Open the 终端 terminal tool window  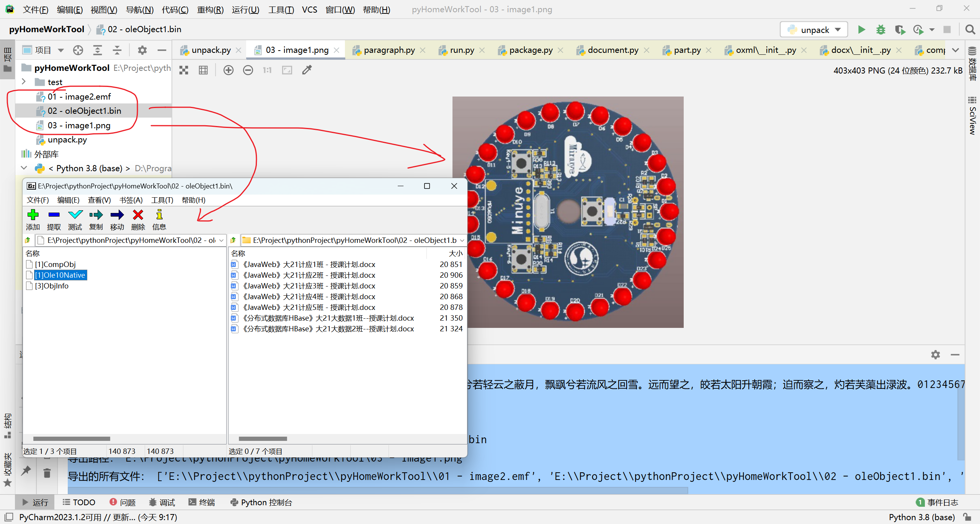(x=202, y=502)
